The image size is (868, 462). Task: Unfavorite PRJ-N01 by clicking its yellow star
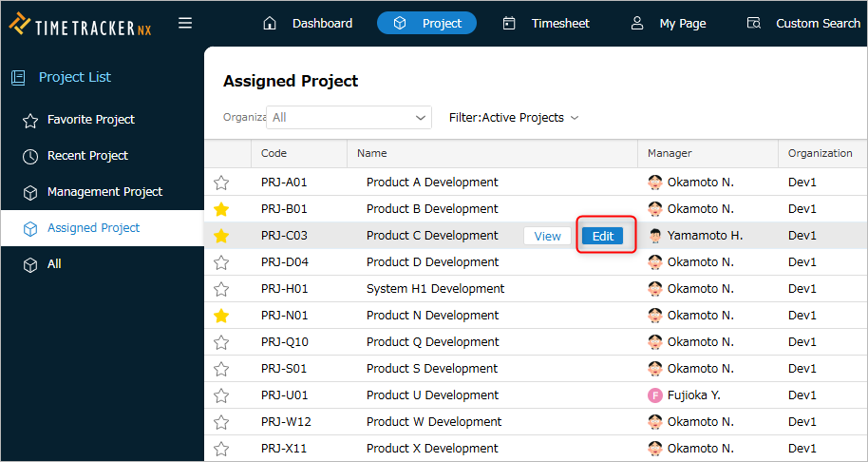coord(221,316)
